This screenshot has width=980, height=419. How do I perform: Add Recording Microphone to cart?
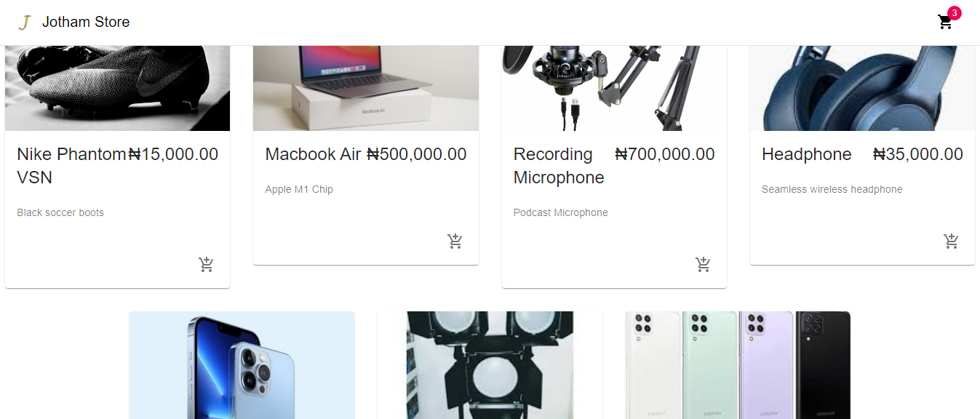(703, 264)
